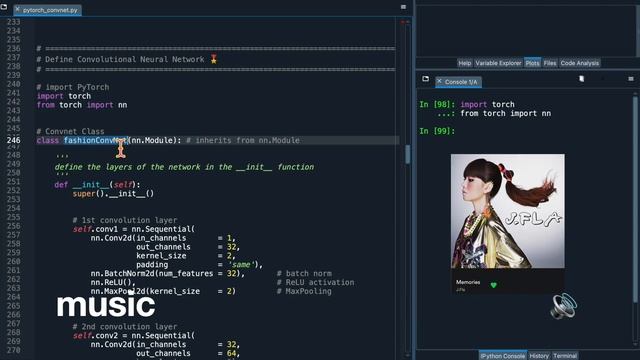Switch to the IPython Console bottom tab
This screenshot has width=640, height=360.
(x=502, y=356)
